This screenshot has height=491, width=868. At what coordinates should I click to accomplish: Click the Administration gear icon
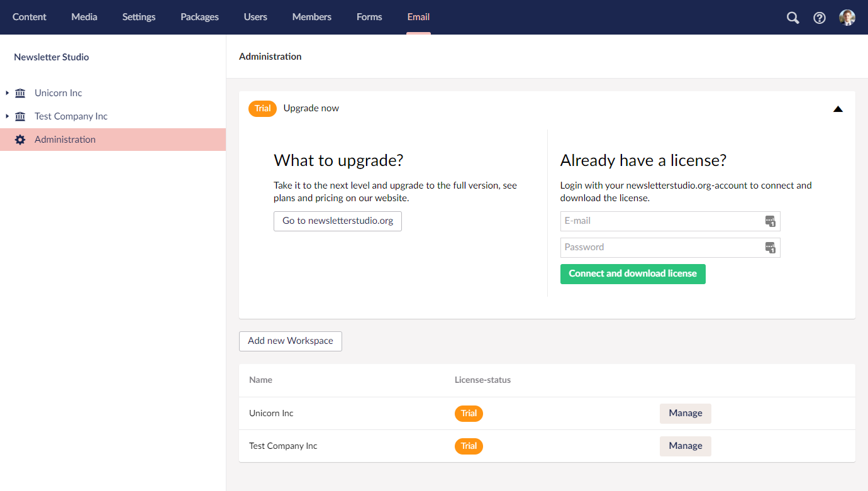20,140
